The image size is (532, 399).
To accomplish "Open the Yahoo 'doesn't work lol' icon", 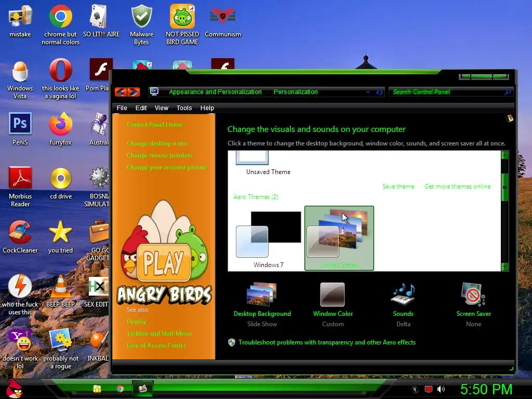I will click(20, 349).
